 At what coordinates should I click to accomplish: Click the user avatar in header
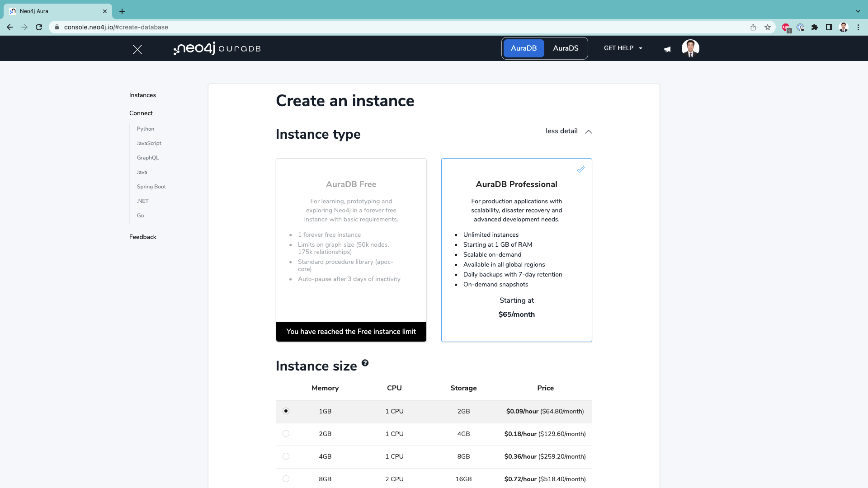coord(690,48)
